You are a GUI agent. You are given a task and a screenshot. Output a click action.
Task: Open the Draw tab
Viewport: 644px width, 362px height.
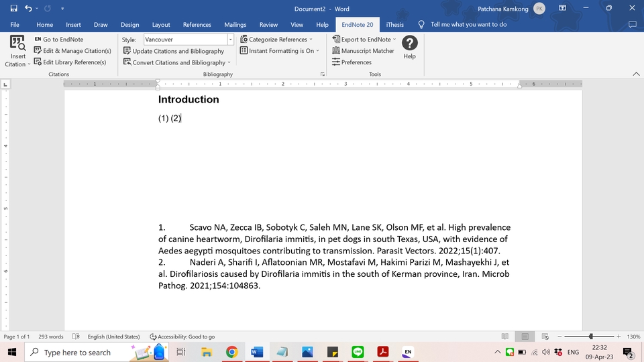(101, 25)
